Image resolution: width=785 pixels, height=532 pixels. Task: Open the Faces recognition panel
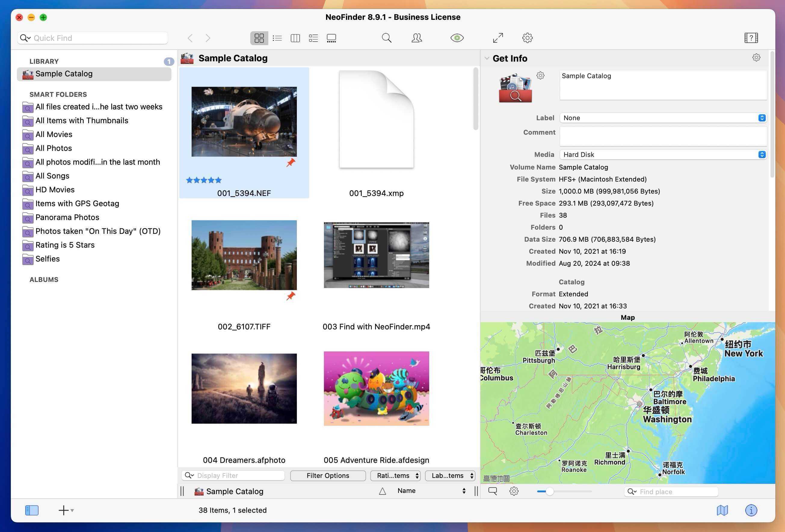pyautogui.click(x=417, y=38)
